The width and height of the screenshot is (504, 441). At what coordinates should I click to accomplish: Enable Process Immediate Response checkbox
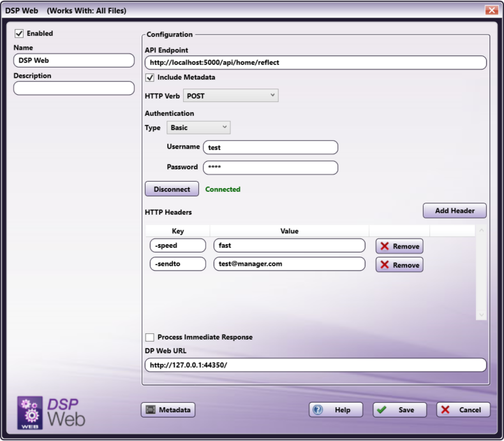tap(150, 337)
